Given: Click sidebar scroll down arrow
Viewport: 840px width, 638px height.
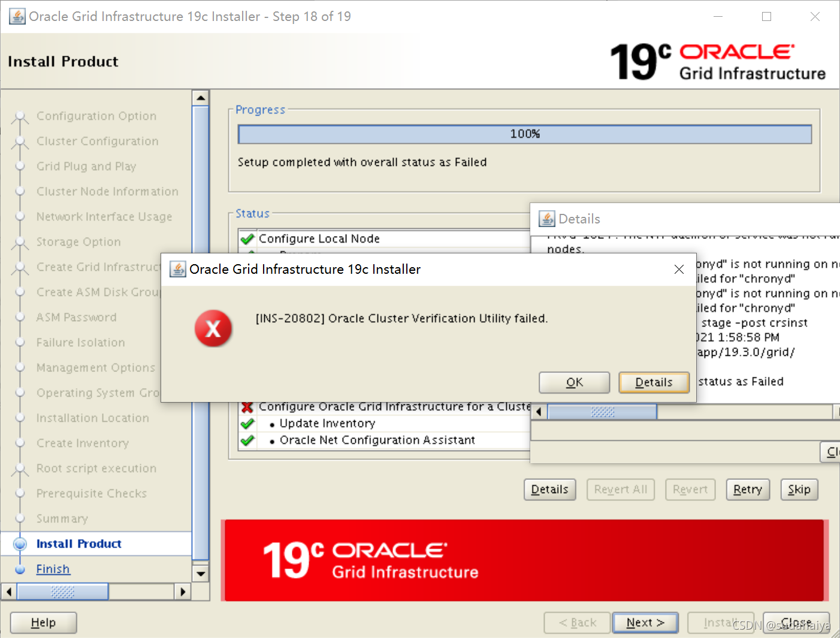Looking at the screenshot, I should pyautogui.click(x=201, y=573).
